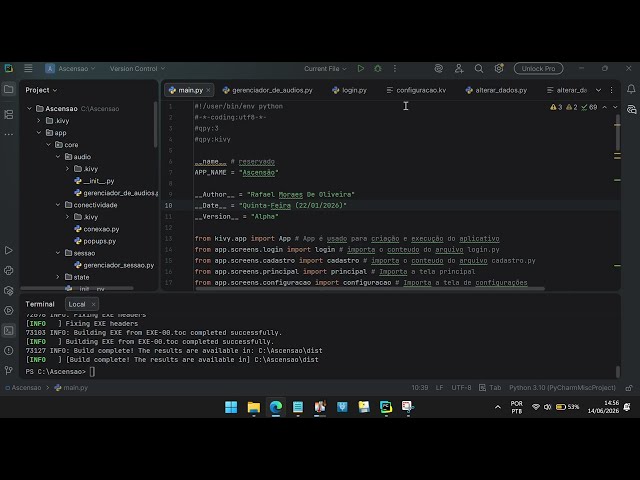
Task: Open the Git tool window icon
Action: (9, 371)
